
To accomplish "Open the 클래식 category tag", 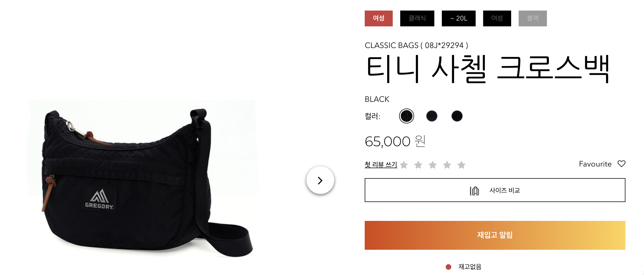I will [417, 18].
